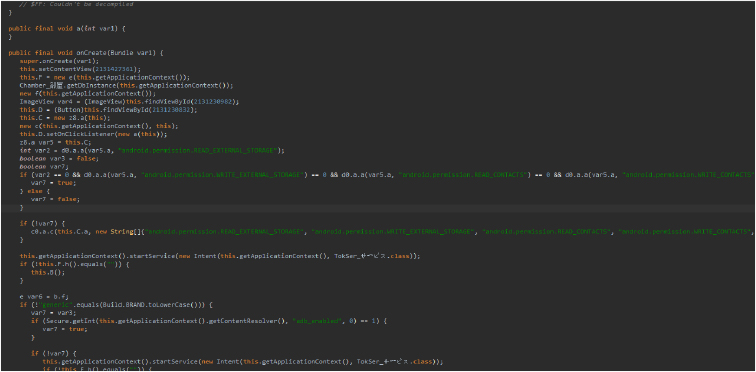This screenshot has width=756, height=372.
Task: Click the "generic".equals(Build.BRAND) condition line
Action: (116, 306)
